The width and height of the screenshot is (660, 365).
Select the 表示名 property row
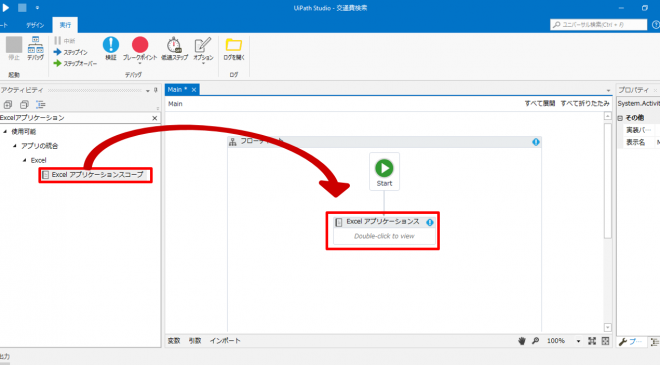point(639,142)
